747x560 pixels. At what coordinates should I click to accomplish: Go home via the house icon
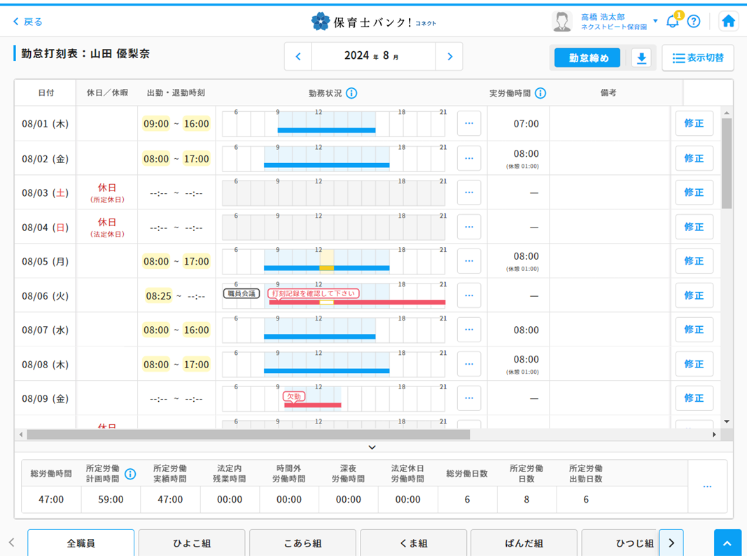coord(728,21)
